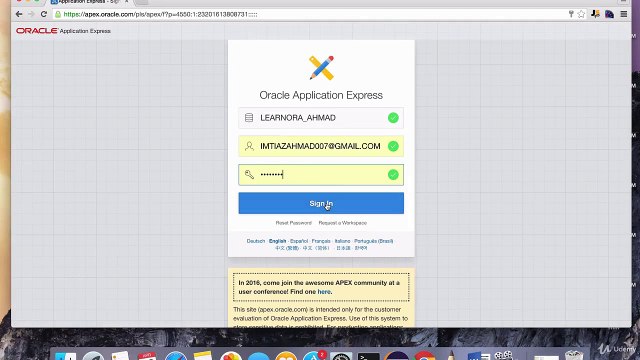Close the Application Express browser tab
This screenshot has width=640, height=360.
(x=127, y=2)
